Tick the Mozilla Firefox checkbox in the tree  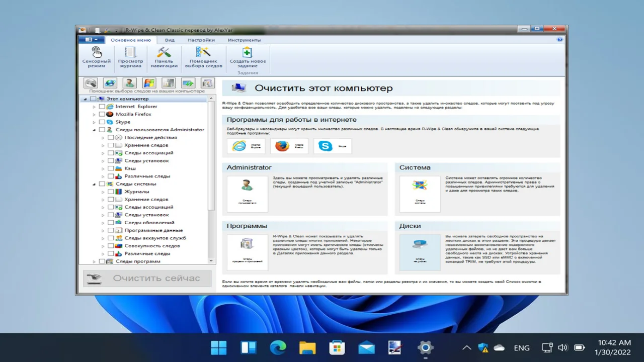[102, 114]
